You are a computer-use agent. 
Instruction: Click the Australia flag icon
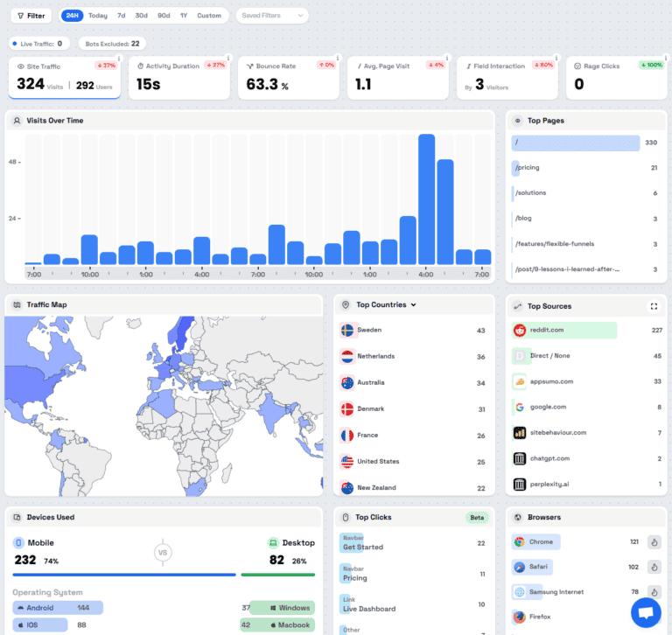pos(347,382)
